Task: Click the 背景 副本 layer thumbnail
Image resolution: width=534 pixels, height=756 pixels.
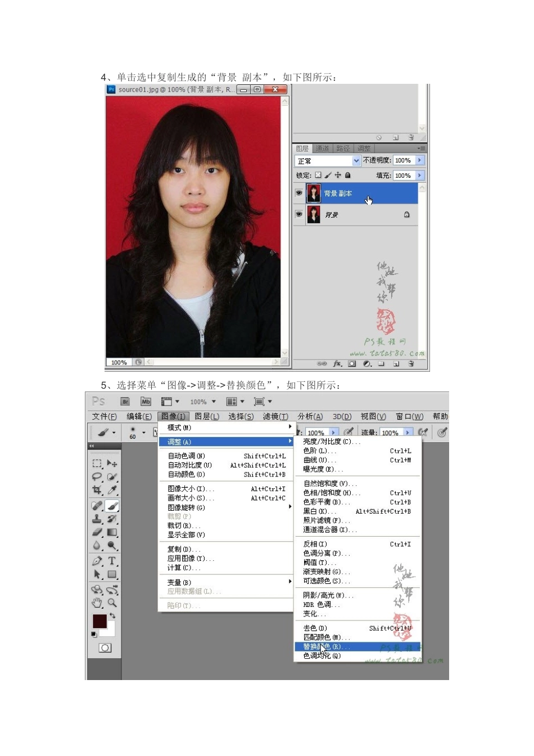Action: pyautogui.click(x=314, y=193)
